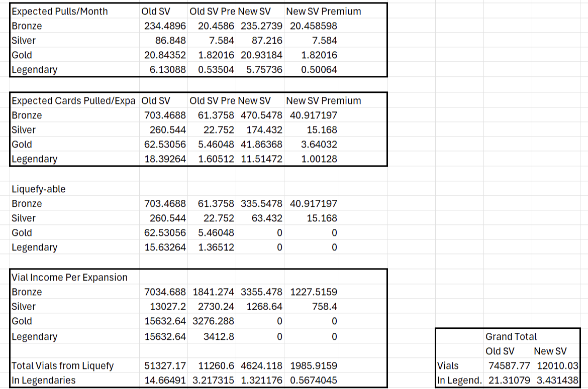Viewport: 588px width, 389px height.
Task: Select the cell with 2730.24
Action: [x=212, y=307]
